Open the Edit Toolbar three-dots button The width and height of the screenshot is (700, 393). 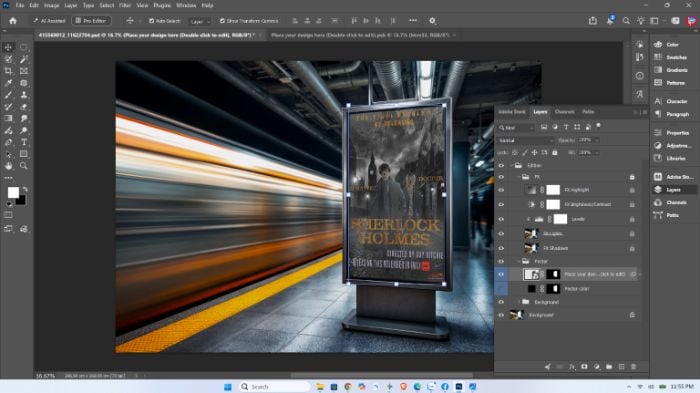8,178
